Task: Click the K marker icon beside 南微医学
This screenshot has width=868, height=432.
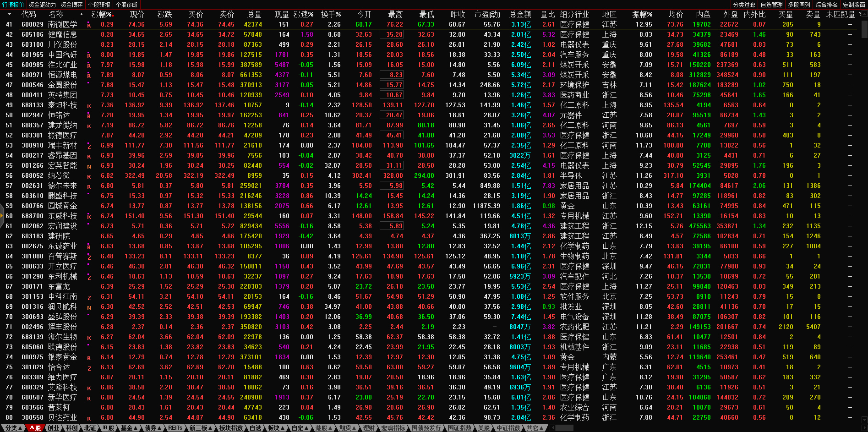Action: click(89, 25)
